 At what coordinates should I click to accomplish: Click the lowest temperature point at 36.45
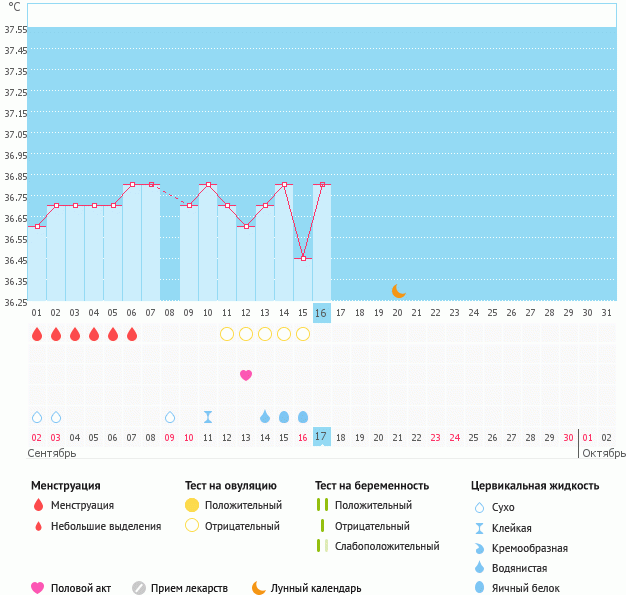pos(303,258)
